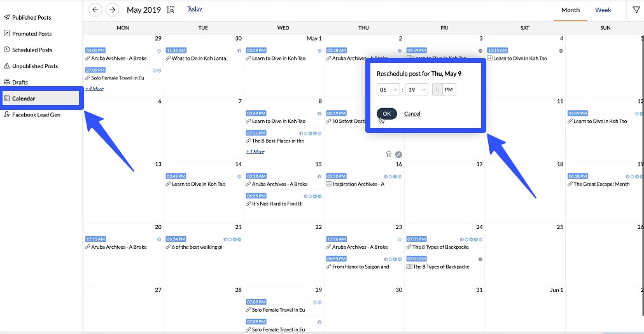Click the pencil edit icon on May 9
The image size is (644, 334).
tap(398, 154)
